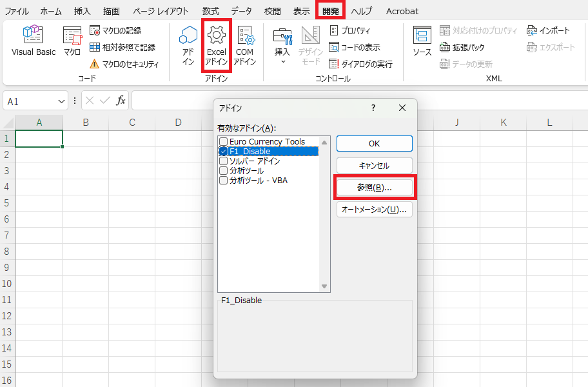
Task: Enable the ソルバー アドイン checkbox
Action: (x=223, y=161)
